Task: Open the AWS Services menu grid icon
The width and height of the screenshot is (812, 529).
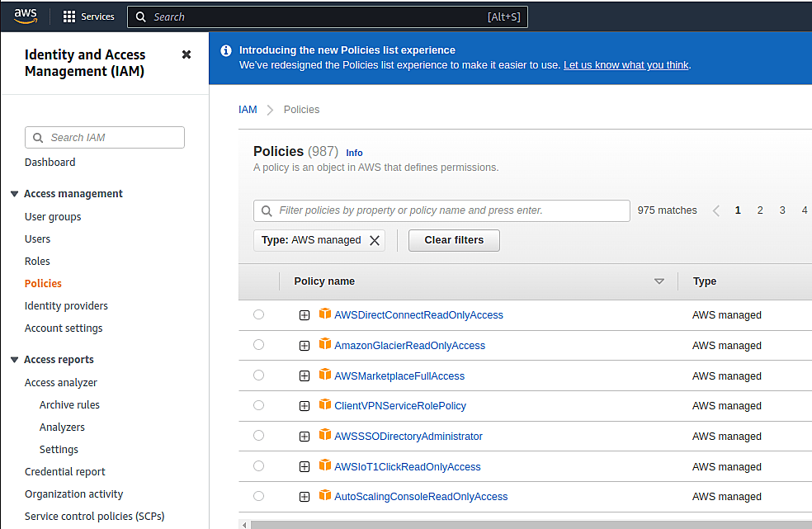Action: click(x=69, y=17)
